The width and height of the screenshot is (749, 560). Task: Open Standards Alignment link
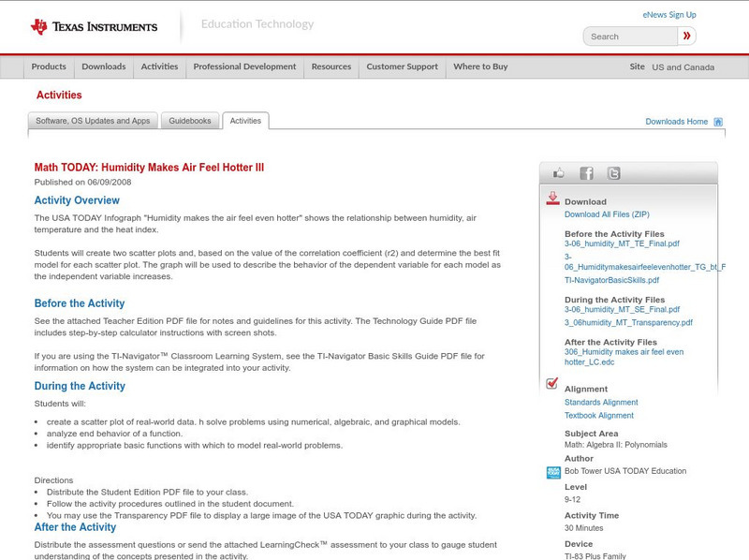pyautogui.click(x=601, y=403)
